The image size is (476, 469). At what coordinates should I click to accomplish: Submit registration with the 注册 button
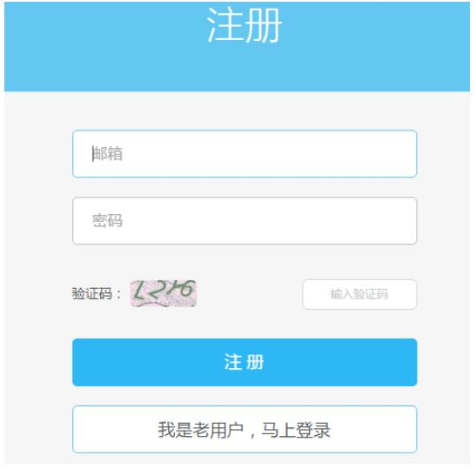point(245,362)
